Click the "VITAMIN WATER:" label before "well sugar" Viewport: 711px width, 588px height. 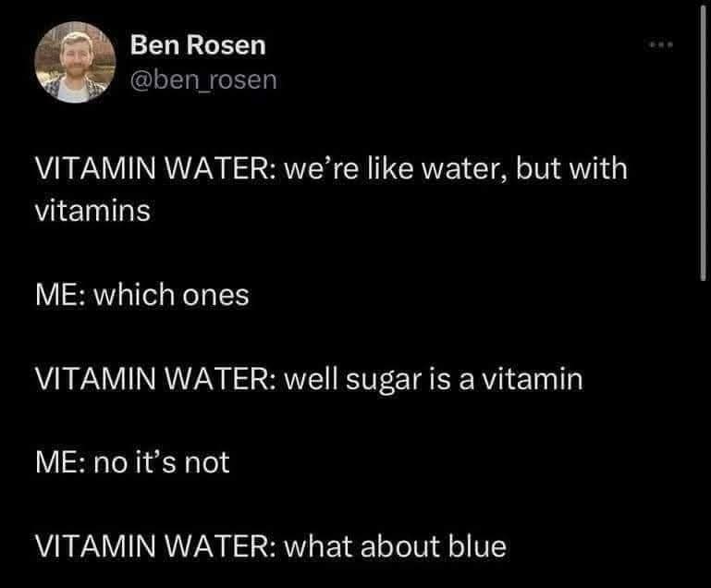[x=152, y=379]
